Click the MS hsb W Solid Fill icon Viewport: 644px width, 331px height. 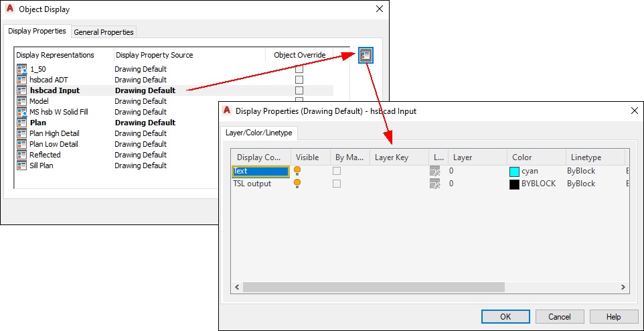tap(22, 112)
